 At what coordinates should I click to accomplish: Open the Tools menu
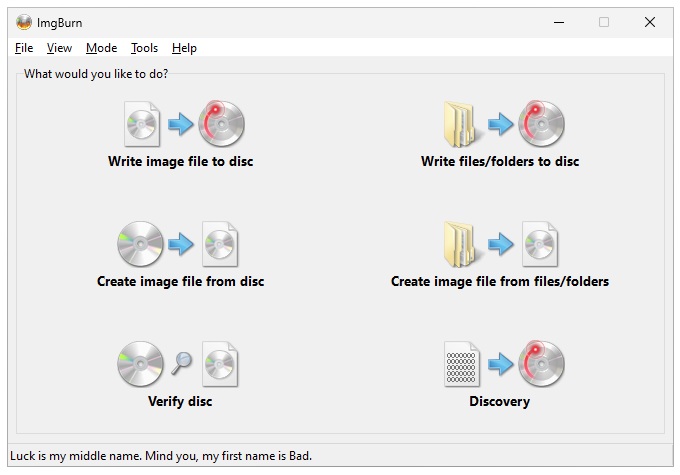[144, 48]
